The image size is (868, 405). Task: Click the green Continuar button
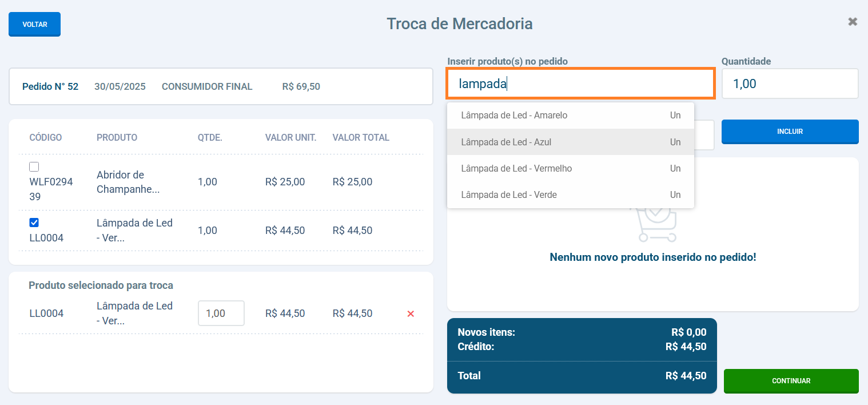(791, 381)
